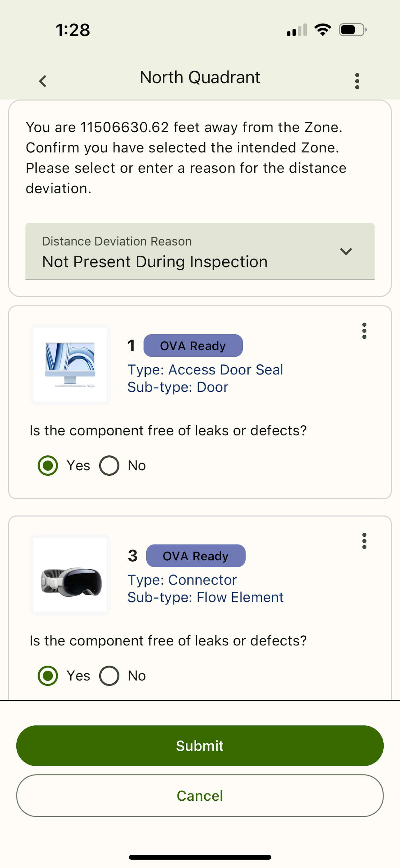Tap the OVA Ready badge on component 3

coord(196,556)
